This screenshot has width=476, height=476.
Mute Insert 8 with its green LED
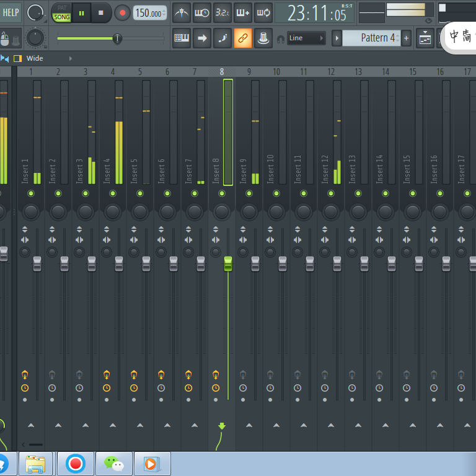tap(222, 193)
